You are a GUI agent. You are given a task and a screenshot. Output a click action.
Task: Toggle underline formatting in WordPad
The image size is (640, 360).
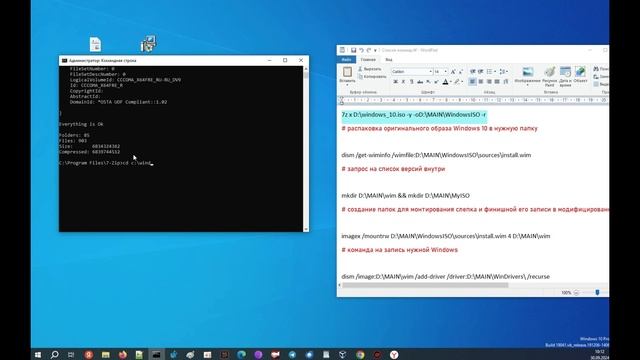pyautogui.click(x=411, y=82)
